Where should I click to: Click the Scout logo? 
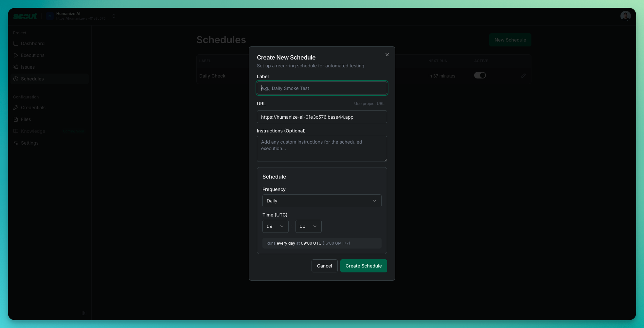click(x=25, y=16)
